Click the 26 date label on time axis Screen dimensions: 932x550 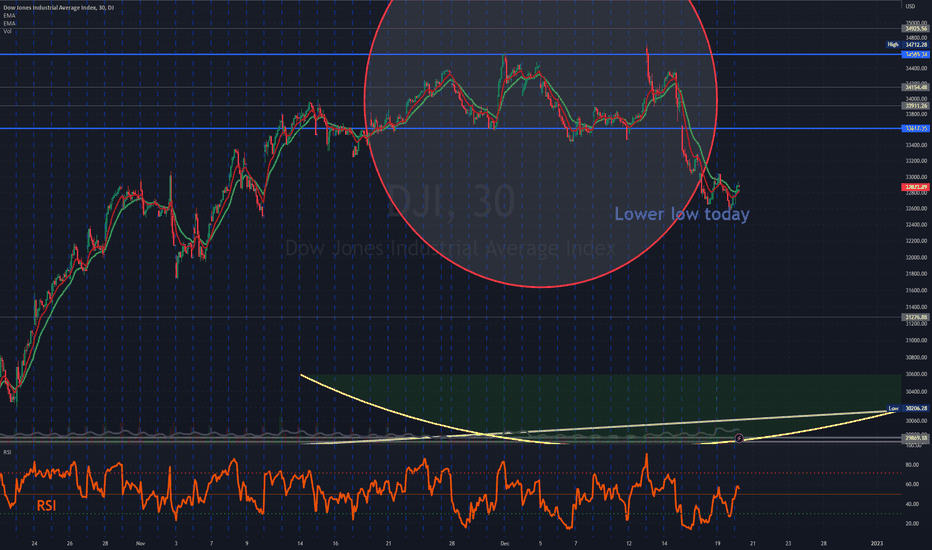(70, 543)
